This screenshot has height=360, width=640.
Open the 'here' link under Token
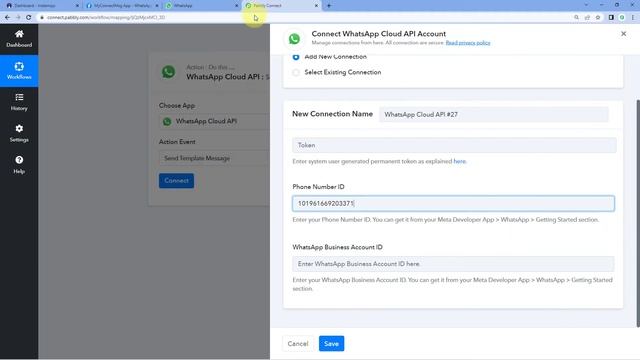point(460,161)
